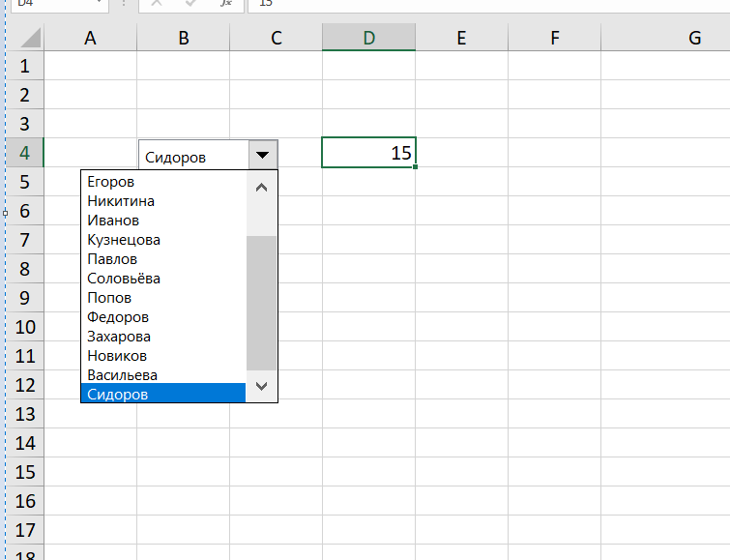
Task: Select row 3 header
Action: (25, 124)
